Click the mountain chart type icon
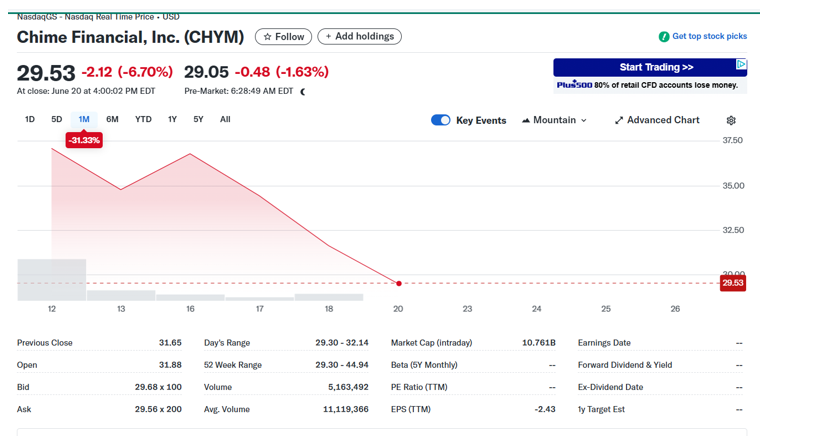Viewport: 821px width, 438px height. pyautogui.click(x=526, y=120)
